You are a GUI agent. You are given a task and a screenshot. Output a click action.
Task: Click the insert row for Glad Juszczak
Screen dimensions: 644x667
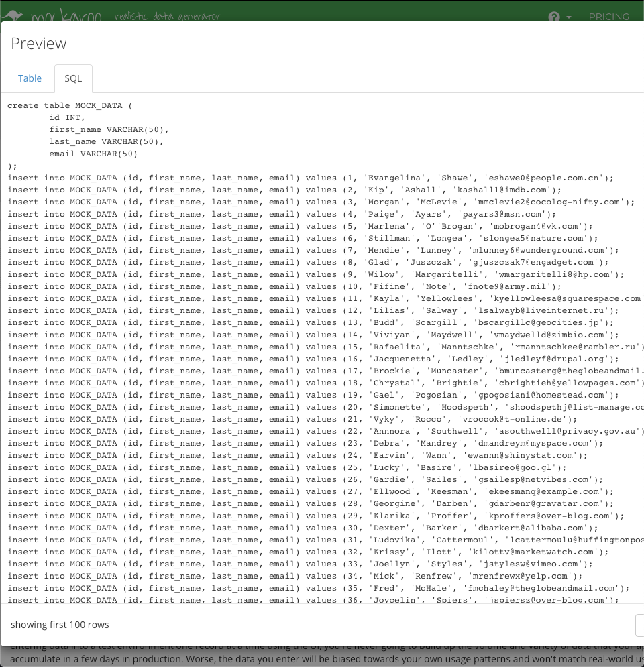tap(308, 263)
